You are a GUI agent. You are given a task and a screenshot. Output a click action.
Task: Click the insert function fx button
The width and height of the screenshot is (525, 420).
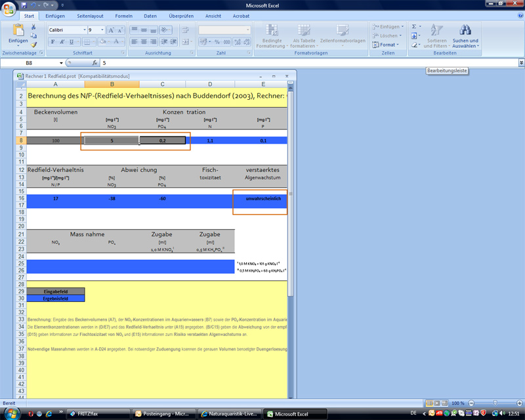click(95, 63)
